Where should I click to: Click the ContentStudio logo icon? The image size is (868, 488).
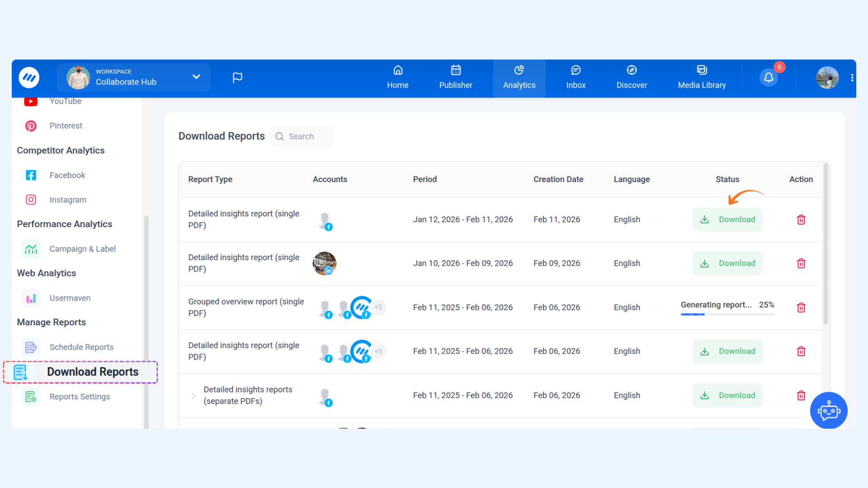(x=29, y=78)
